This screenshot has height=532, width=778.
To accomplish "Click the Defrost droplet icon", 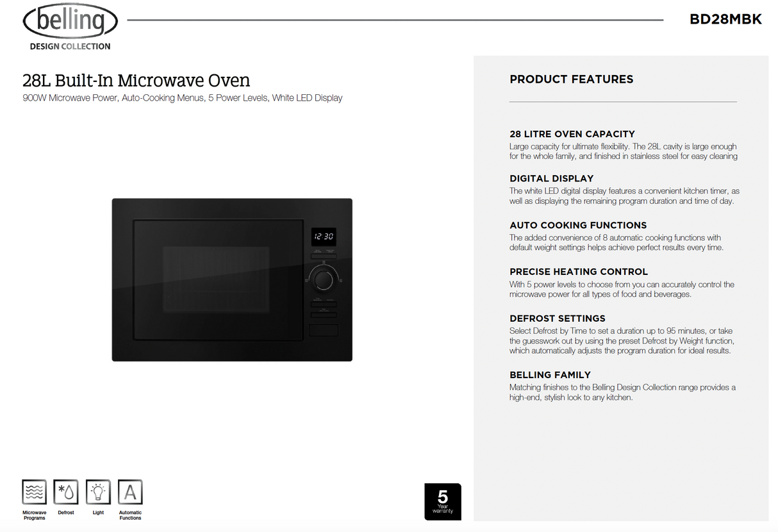I will (x=66, y=492).
